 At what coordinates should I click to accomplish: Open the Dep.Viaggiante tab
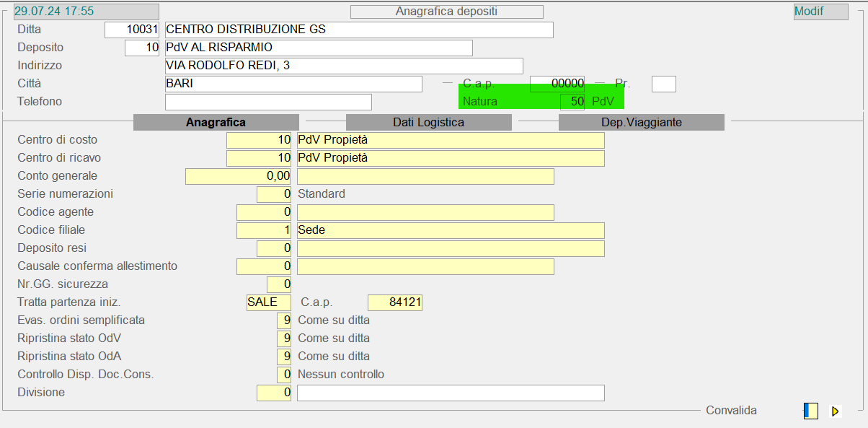(641, 123)
